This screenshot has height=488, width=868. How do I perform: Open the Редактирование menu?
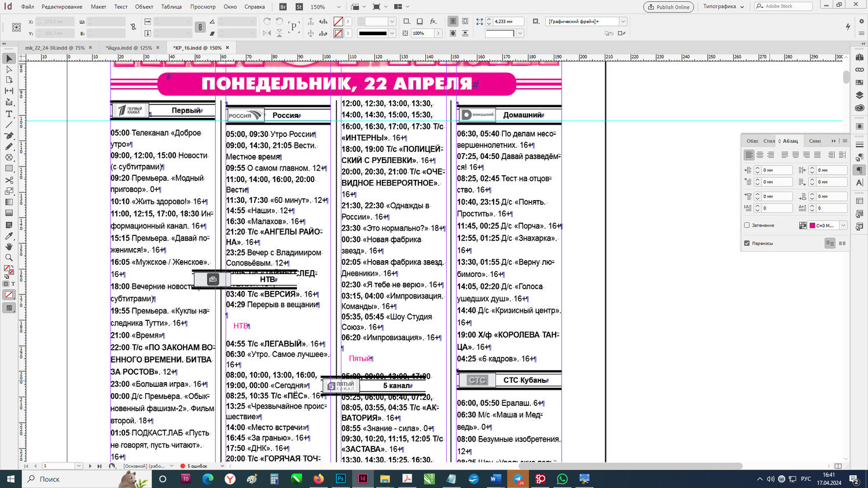62,7
